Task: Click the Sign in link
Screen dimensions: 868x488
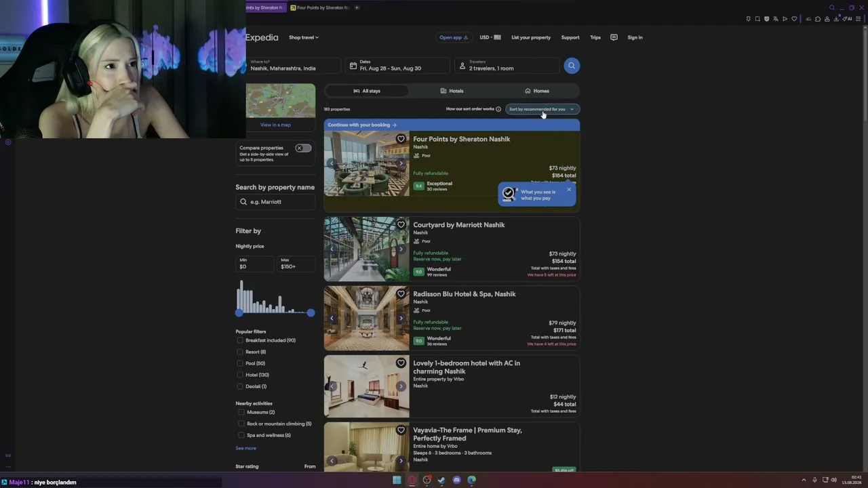Action: (635, 37)
